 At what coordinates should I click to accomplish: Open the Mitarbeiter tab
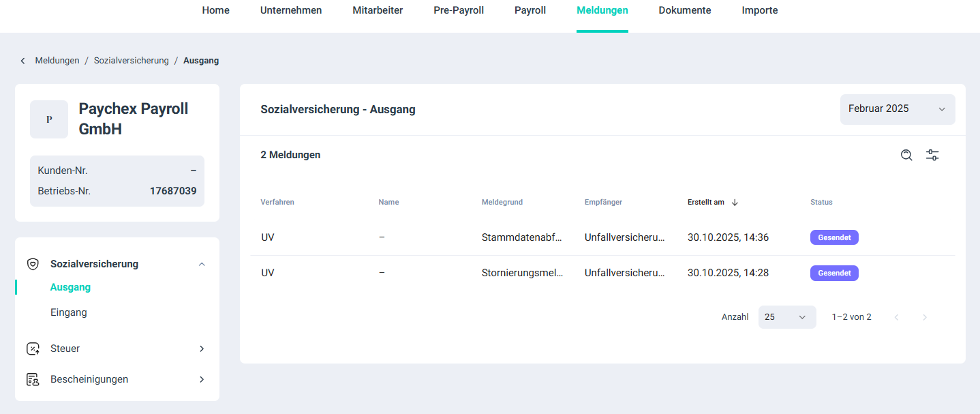pyautogui.click(x=378, y=10)
